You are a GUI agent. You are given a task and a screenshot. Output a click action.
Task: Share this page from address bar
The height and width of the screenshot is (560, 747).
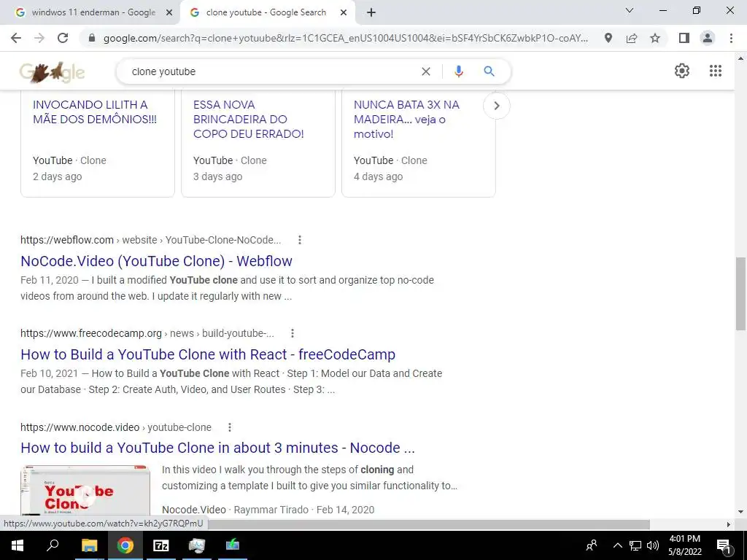[x=632, y=38]
